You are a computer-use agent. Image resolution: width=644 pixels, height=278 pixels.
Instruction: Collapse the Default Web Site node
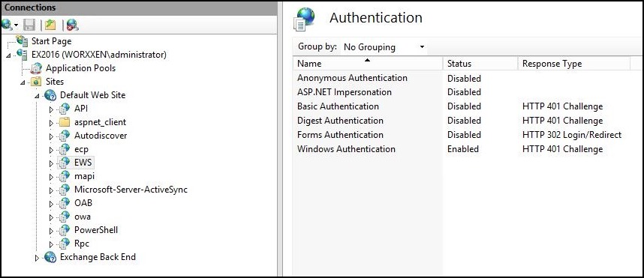pyautogui.click(x=37, y=96)
